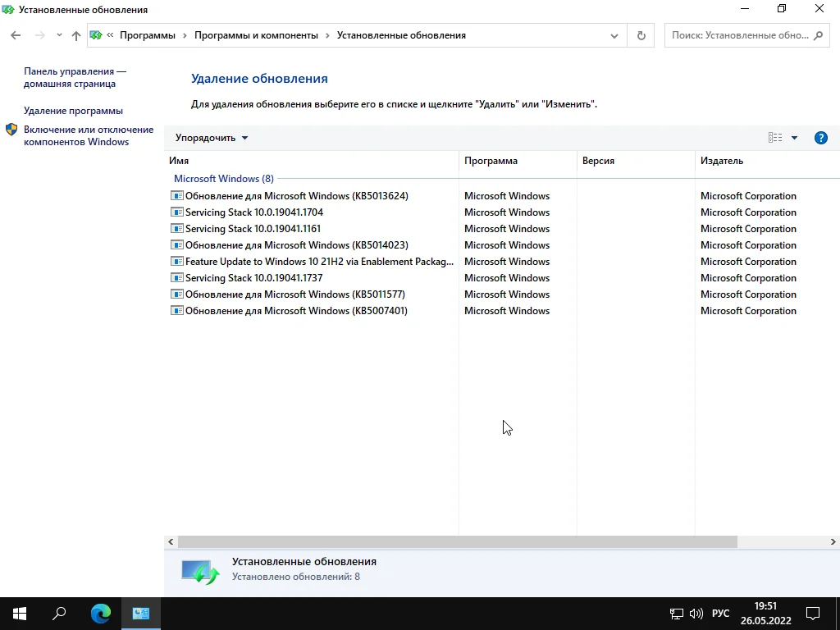Select Servicing Stack 10.0.19041.1704

click(x=254, y=212)
